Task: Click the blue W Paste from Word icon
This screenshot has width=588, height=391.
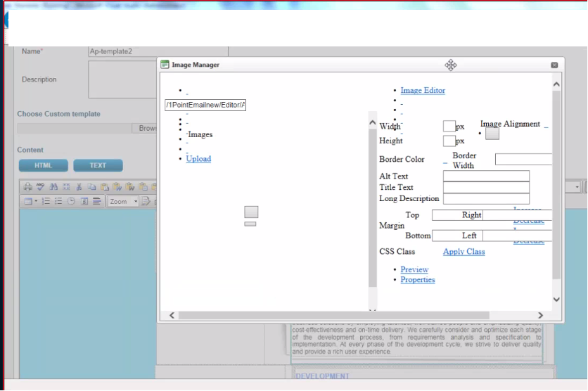Action: (x=117, y=186)
